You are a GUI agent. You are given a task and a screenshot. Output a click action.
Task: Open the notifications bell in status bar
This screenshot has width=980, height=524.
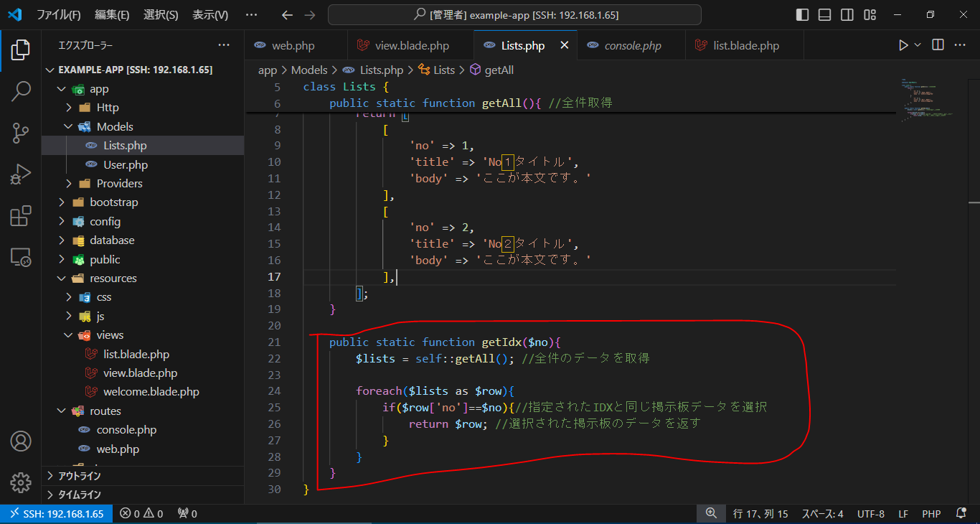click(961, 514)
